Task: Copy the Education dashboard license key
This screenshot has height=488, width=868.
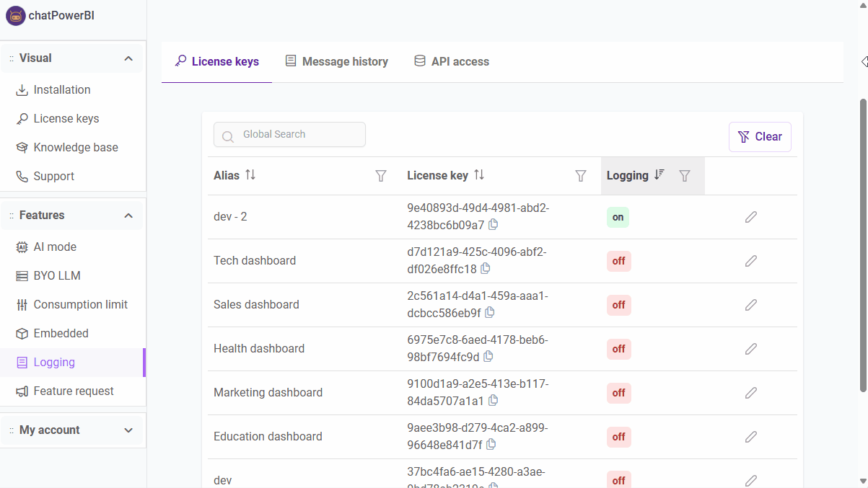Action: tap(491, 444)
